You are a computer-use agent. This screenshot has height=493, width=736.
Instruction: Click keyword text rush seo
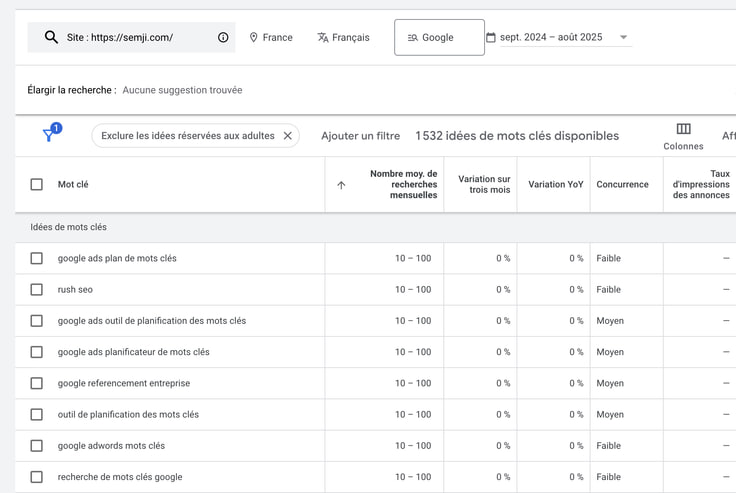coord(75,289)
